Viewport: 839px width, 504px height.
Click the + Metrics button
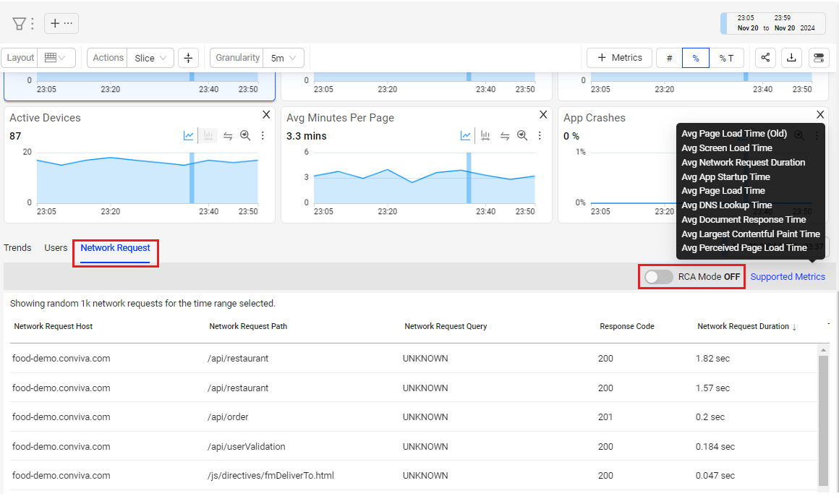tap(619, 58)
